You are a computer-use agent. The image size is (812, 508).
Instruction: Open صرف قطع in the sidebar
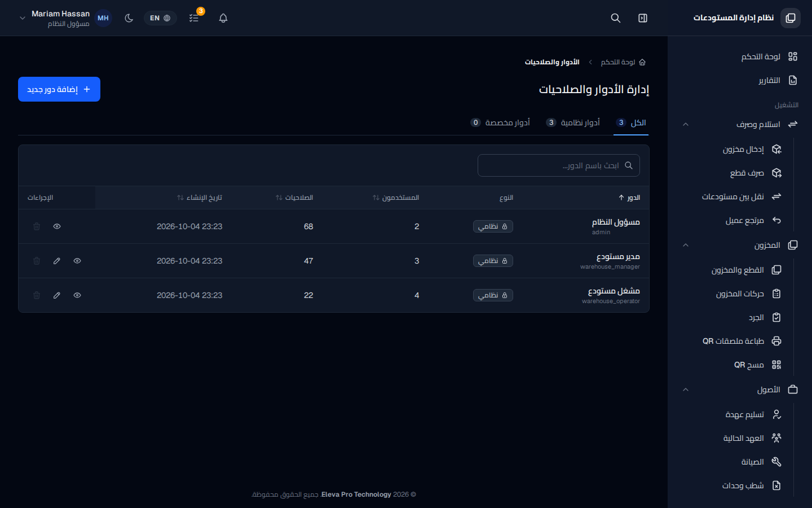[732, 173]
